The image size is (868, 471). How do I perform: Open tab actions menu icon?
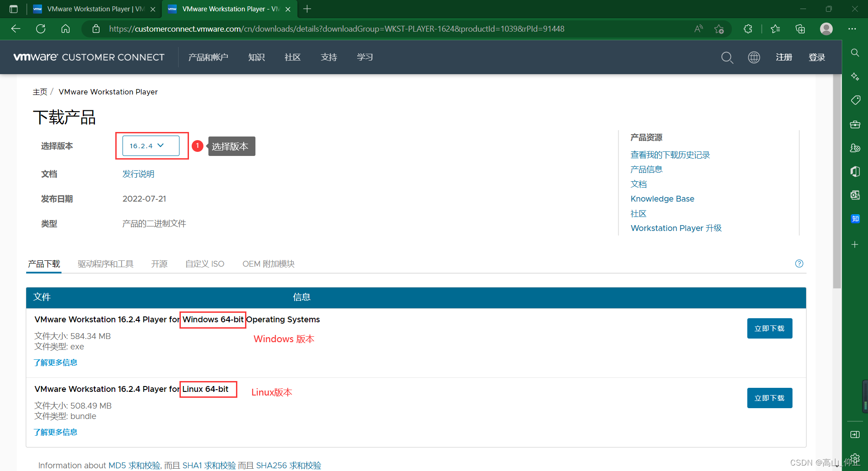point(14,9)
